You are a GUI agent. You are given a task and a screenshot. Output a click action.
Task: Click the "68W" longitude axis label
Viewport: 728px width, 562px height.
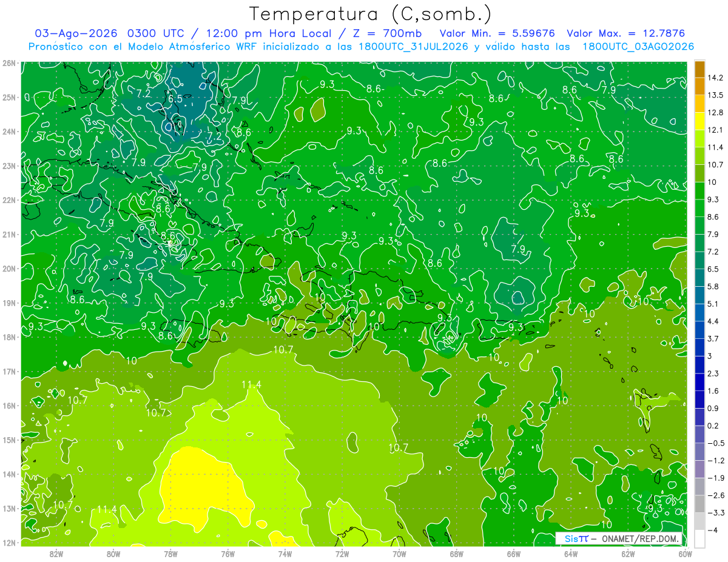point(457,554)
